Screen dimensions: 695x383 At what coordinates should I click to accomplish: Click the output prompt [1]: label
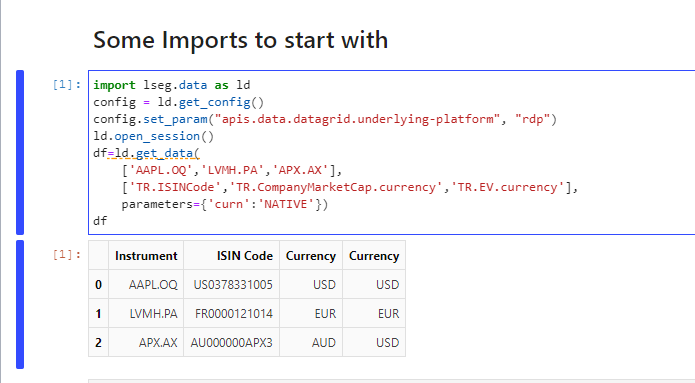pyautogui.click(x=67, y=254)
